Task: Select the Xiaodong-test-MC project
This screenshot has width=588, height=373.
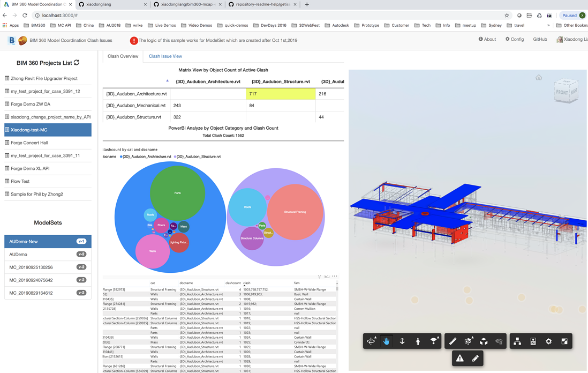Action: point(48,130)
